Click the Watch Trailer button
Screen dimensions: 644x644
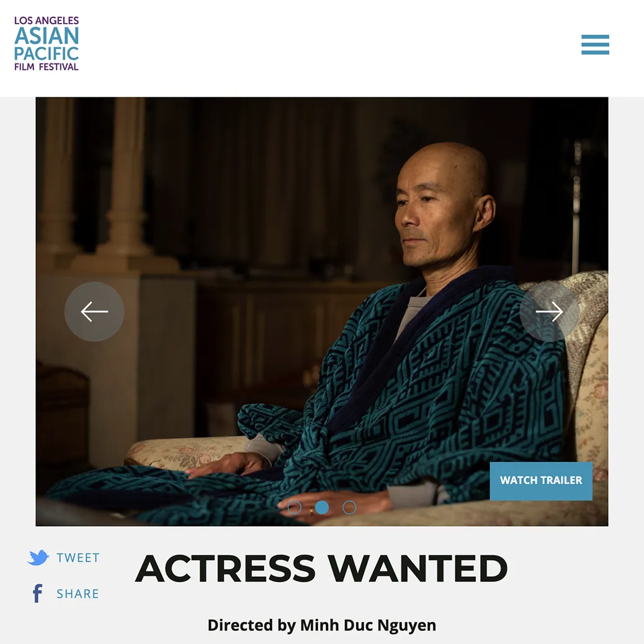pyautogui.click(x=541, y=481)
